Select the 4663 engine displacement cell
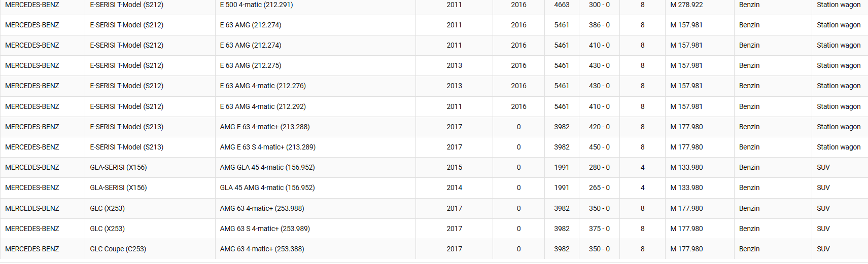This screenshot has height=264, width=868. (x=562, y=5)
